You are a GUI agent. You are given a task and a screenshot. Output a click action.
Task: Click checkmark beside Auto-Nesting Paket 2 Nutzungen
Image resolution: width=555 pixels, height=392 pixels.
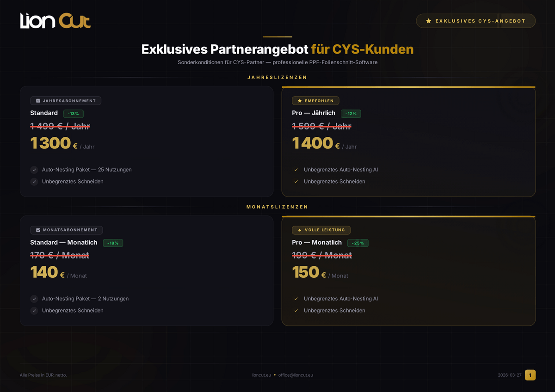[x=34, y=299]
